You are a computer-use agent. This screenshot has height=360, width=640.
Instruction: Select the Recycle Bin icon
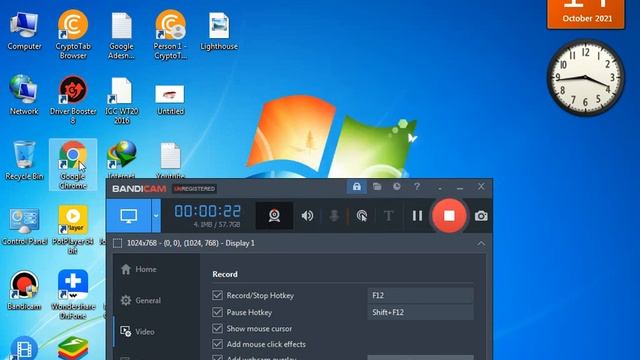click(24, 160)
